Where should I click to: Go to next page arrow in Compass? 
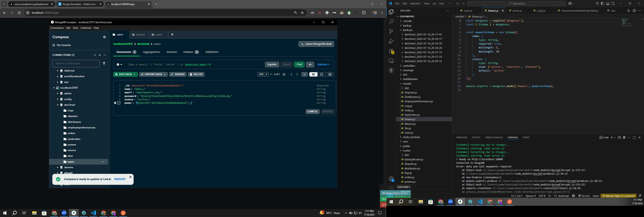[x=297, y=74]
